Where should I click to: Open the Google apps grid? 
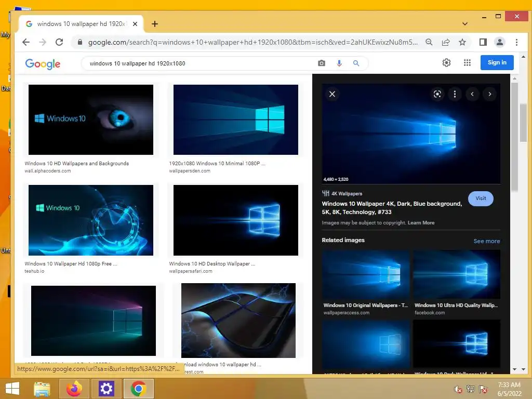click(467, 62)
